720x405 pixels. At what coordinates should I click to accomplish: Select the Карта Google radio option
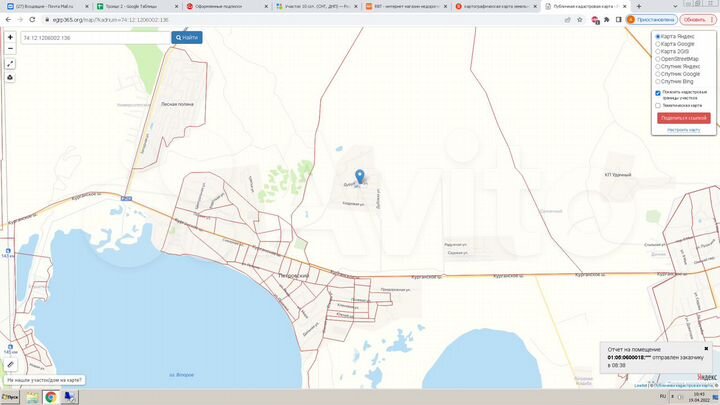point(658,44)
